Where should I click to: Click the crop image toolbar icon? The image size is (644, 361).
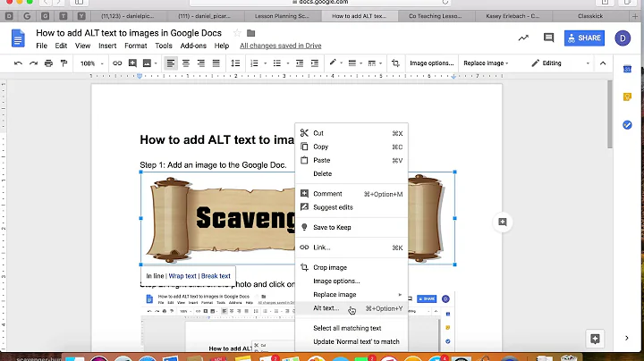click(395, 63)
